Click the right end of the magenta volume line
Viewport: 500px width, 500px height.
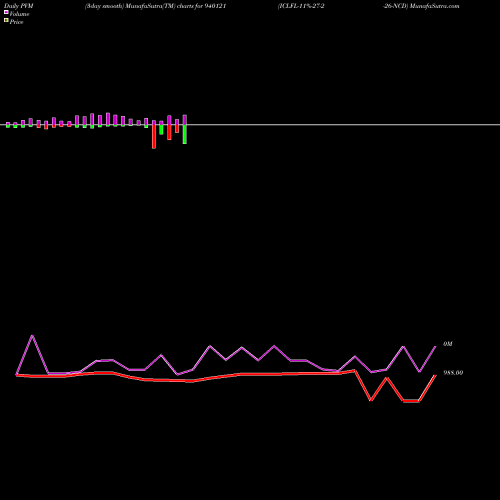coord(435,347)
